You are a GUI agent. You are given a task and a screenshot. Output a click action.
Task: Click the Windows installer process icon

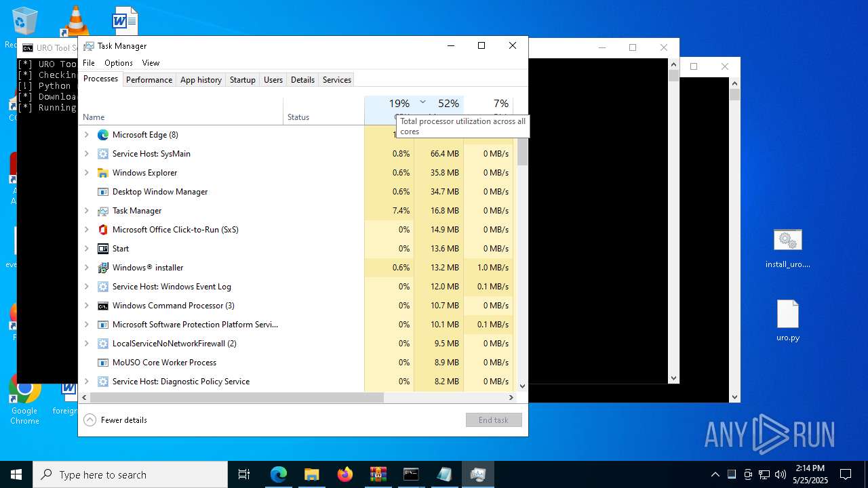(103, 268)
